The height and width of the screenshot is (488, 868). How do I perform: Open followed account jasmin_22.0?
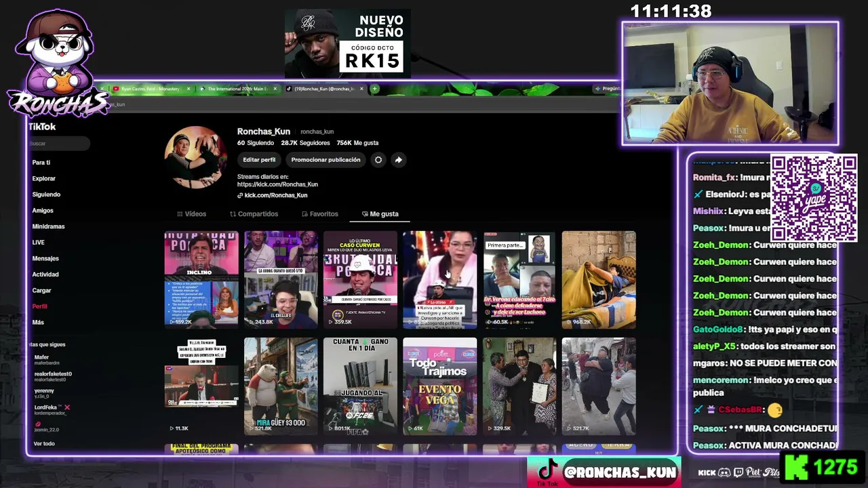click(47, 427)
